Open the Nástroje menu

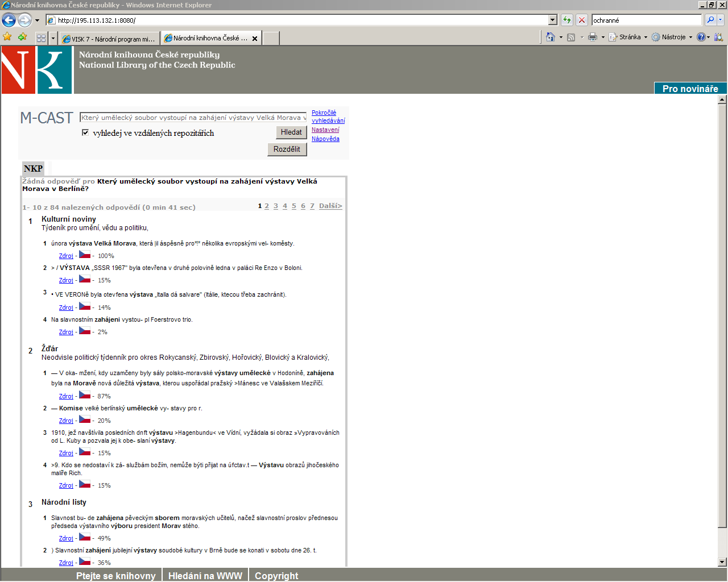coord(672,37)
